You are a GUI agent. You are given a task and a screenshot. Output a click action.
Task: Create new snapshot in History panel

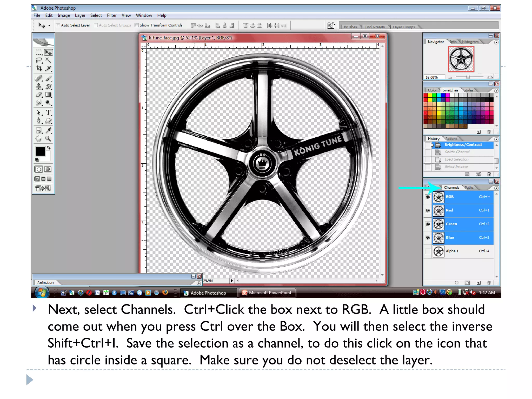tap(478, 174)
